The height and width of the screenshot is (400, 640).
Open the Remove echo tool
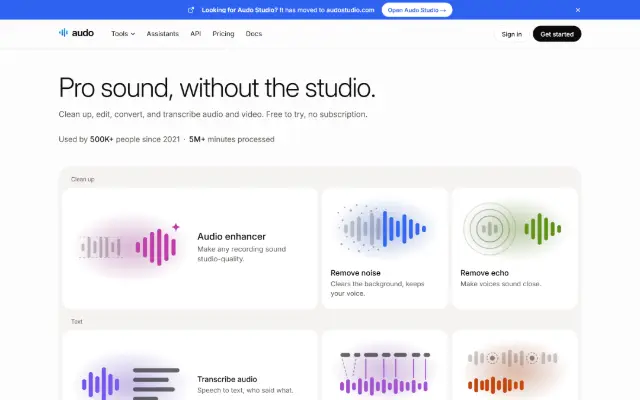click(x=484, y=273)
